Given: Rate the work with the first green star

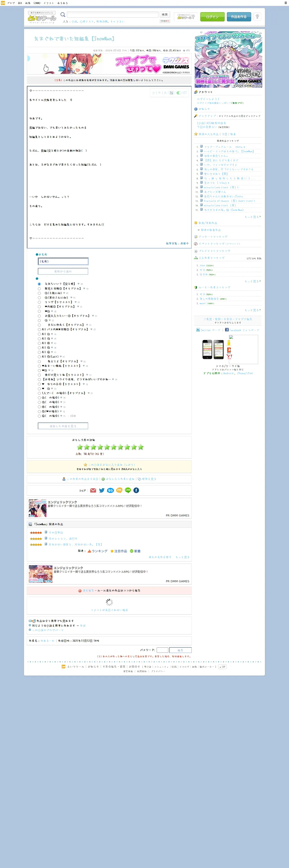Looking at the screenshot, I should click(80, 447).
